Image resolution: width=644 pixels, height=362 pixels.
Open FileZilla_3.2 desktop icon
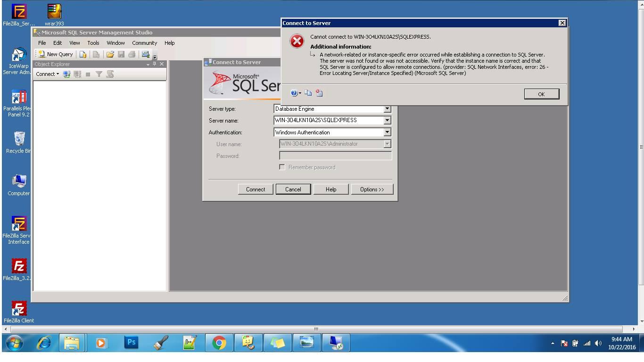[x=19, y=270]
